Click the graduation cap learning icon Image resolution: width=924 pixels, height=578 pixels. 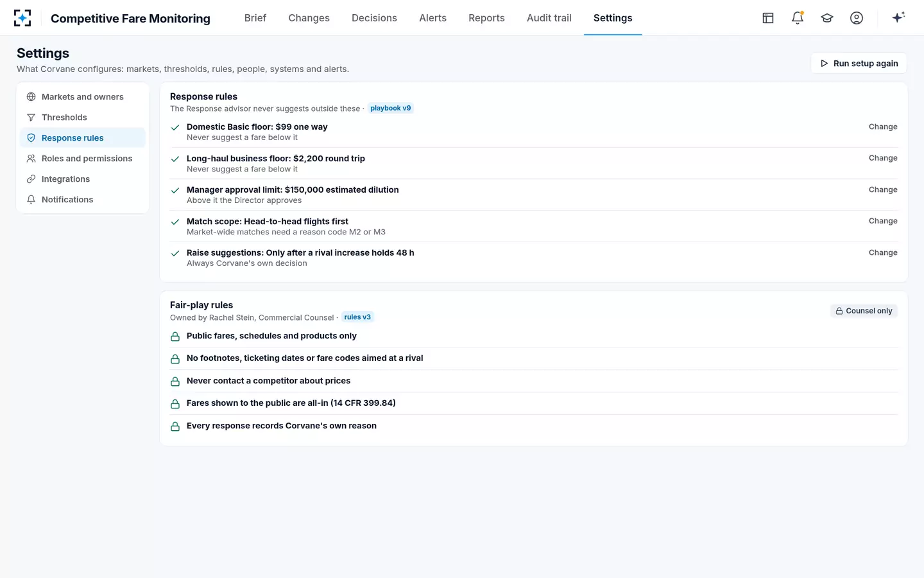827,18
